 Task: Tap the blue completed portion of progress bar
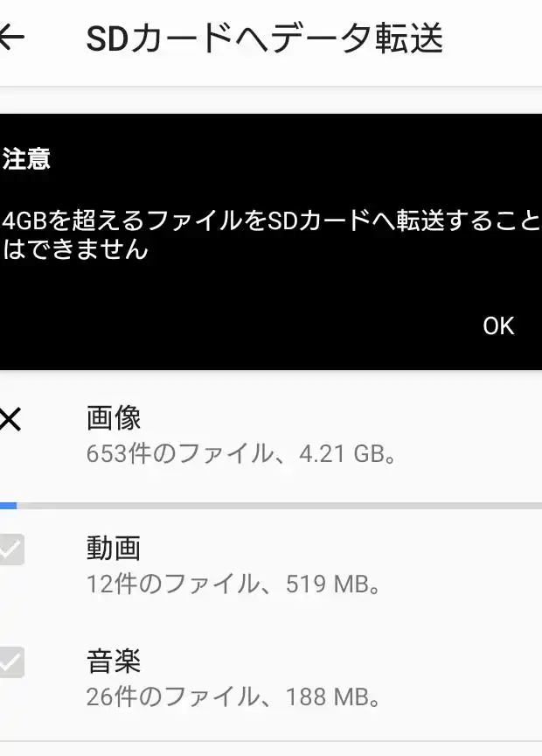pyautogui.click(x=7, y=505)
